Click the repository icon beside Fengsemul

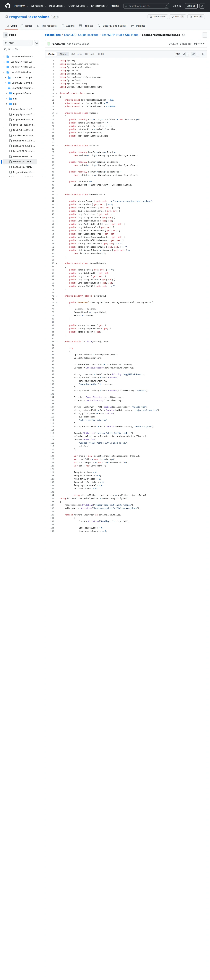tap(7, 17)
